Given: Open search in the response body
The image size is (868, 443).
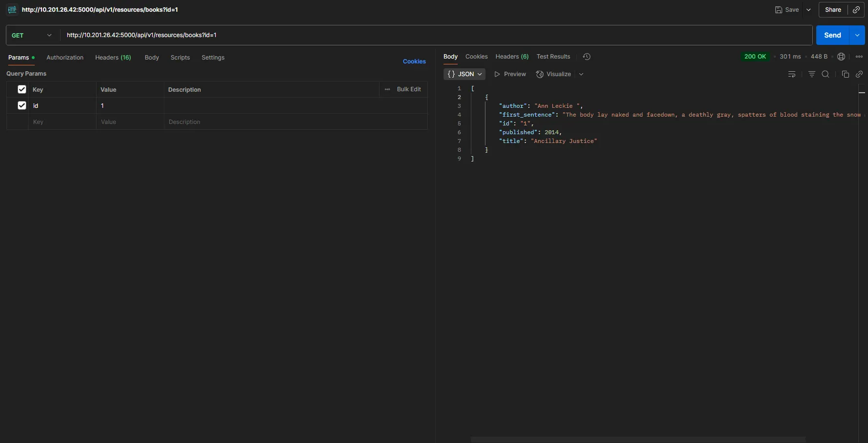Looking at the screenshot, I should click(x=826, y=74).
